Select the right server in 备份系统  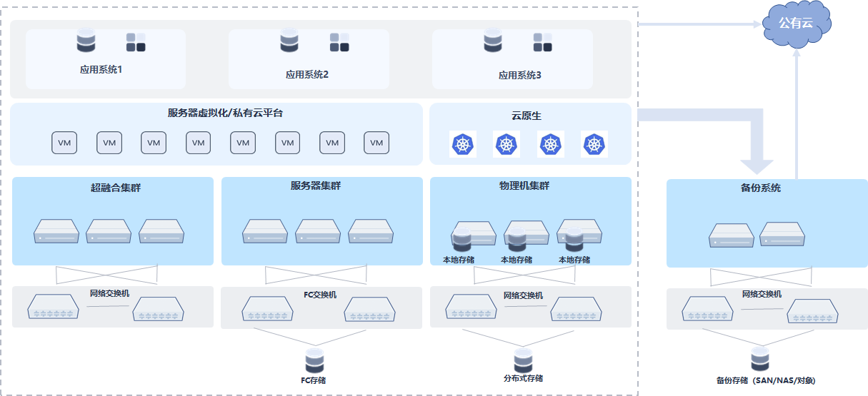click(782, 235)
